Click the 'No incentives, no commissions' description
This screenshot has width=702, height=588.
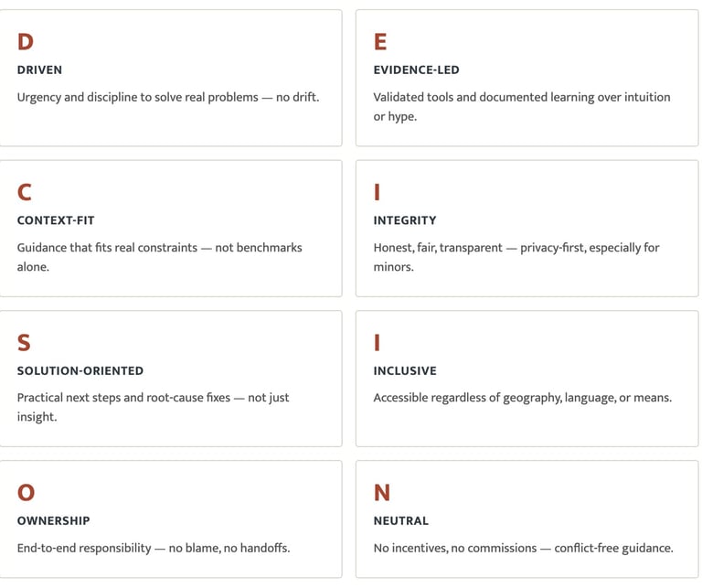pyautogui.click(x=523, y=548)
